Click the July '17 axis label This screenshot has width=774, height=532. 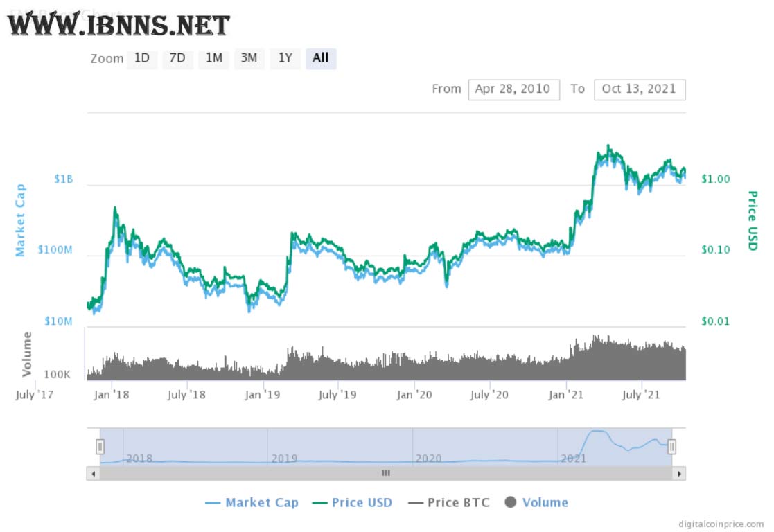(x=34, y=395)
